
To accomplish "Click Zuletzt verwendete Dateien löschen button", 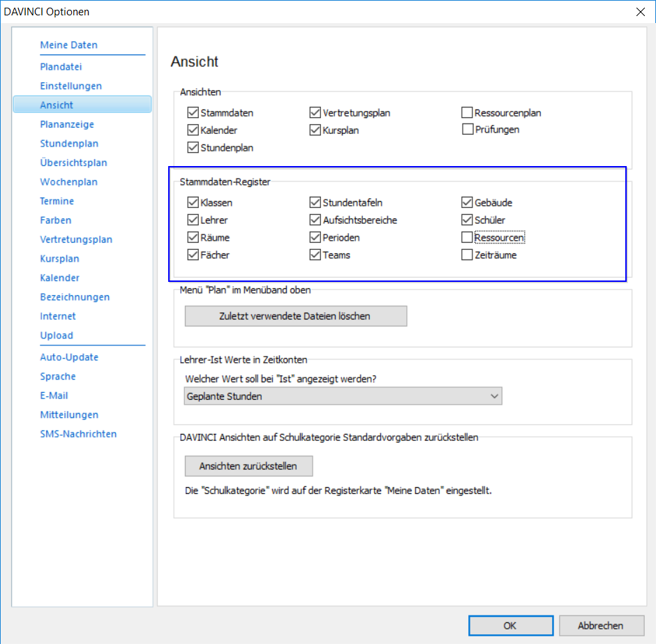I will 296,316.
